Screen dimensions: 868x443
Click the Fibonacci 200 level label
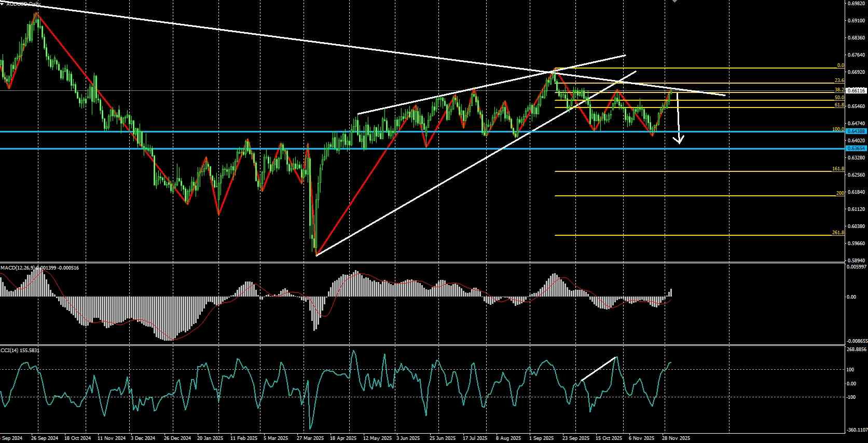coord(841,193)
